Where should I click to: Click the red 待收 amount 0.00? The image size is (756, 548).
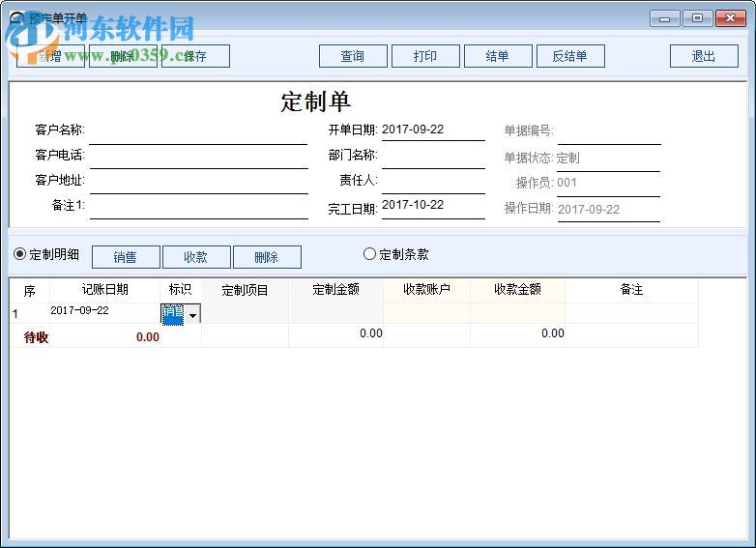(148, 337)
